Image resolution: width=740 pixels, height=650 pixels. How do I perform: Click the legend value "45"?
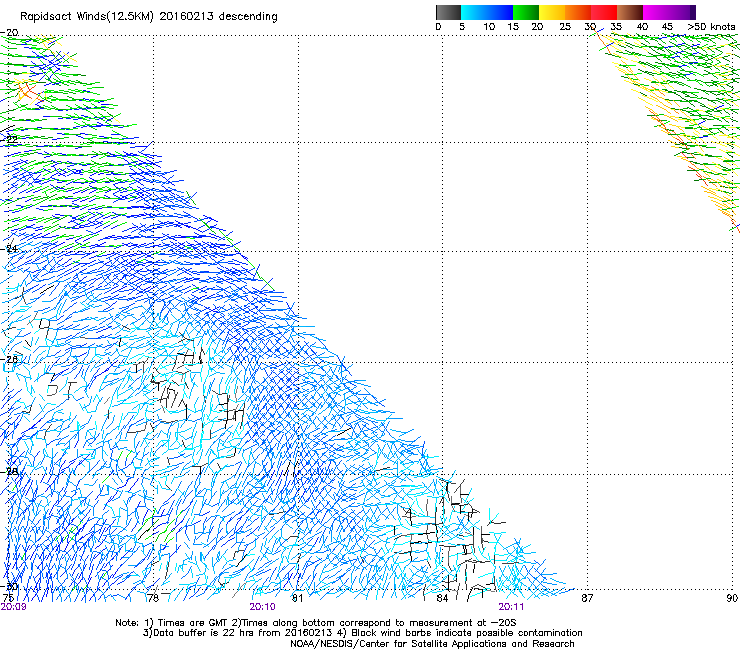click(667, 27)
